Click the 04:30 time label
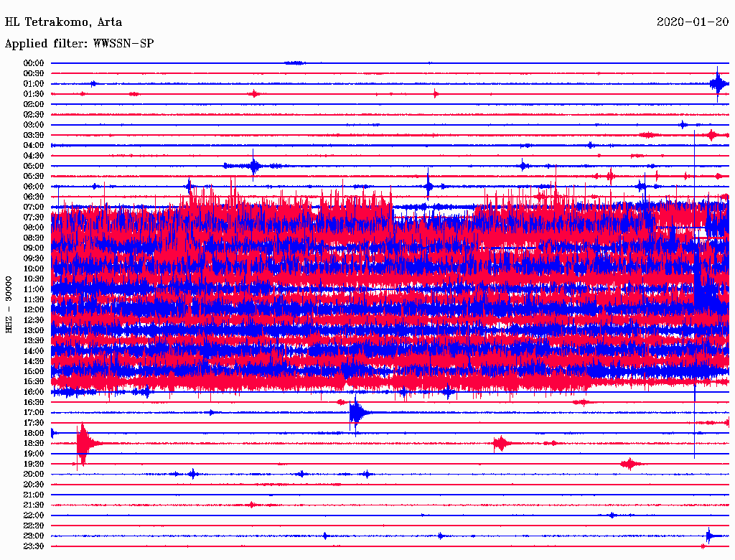 [34, 156]
